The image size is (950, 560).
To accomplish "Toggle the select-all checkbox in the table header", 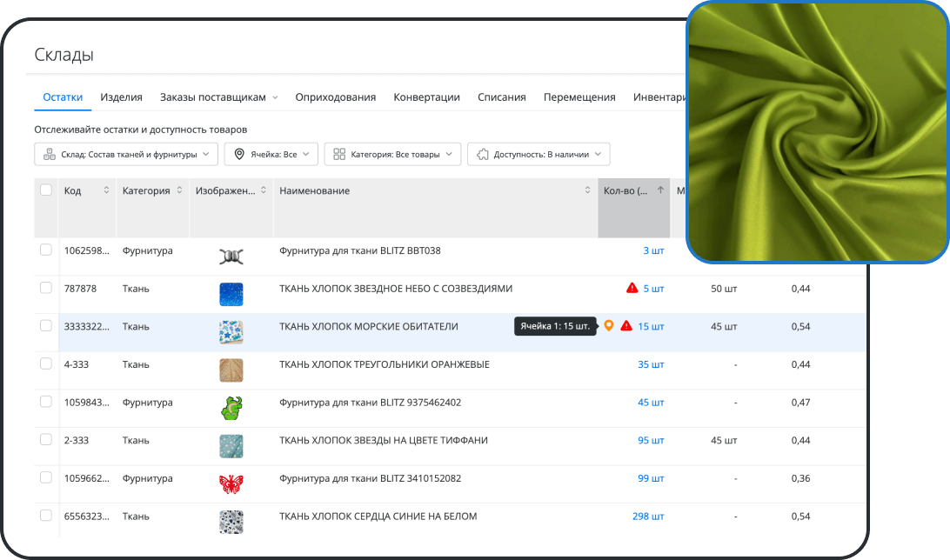I will [45, 190].
